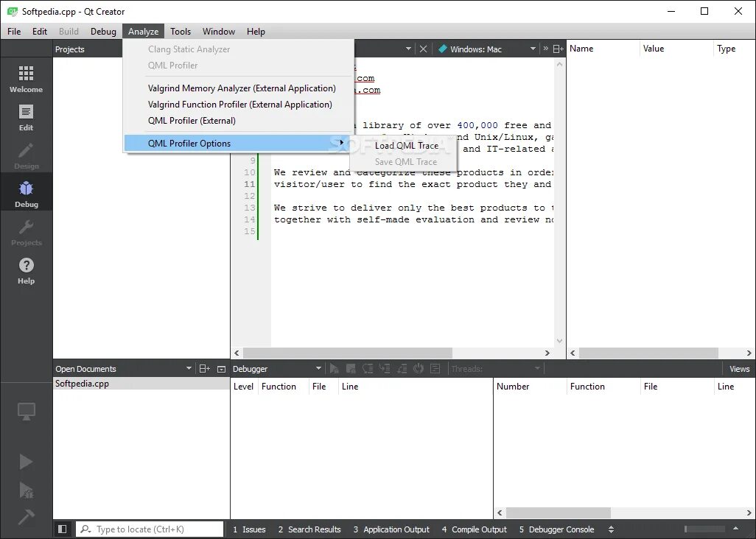This screenshot has width=756, height=539.
Task: Choose Valgrind Function Profiler (External Application)
Action: point(239,105)
